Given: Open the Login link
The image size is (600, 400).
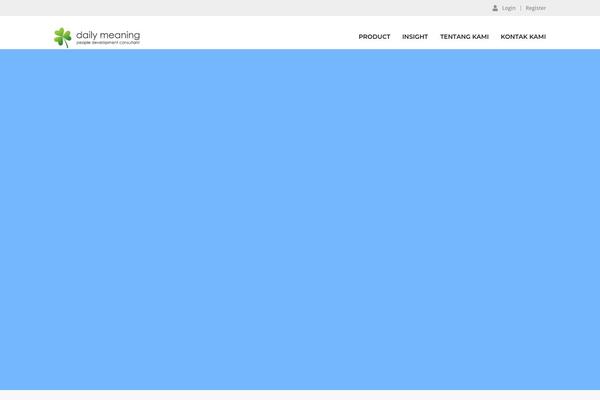Looking at the screenshot, I should pos(509,8).
